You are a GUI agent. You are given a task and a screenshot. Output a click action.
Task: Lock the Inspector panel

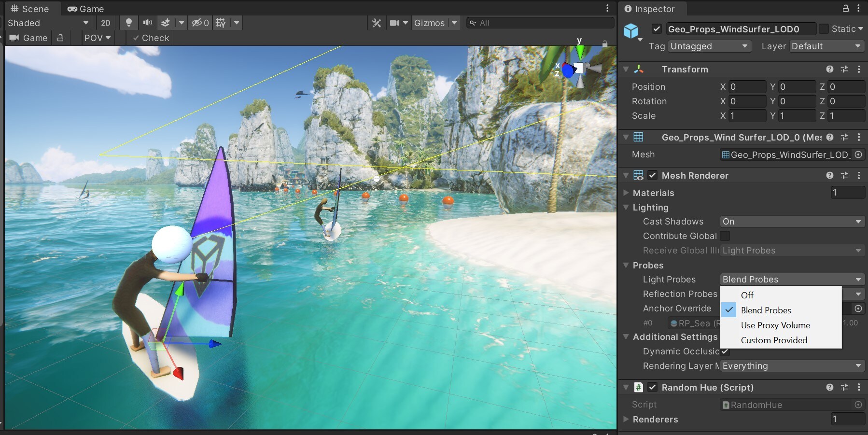845,9
